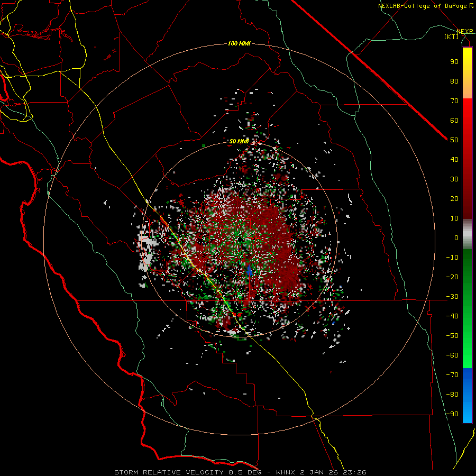Click the "NEXR" label above the scale
Image resolution: width=476 pixels, height=476 pixels.
coord(465,31)
